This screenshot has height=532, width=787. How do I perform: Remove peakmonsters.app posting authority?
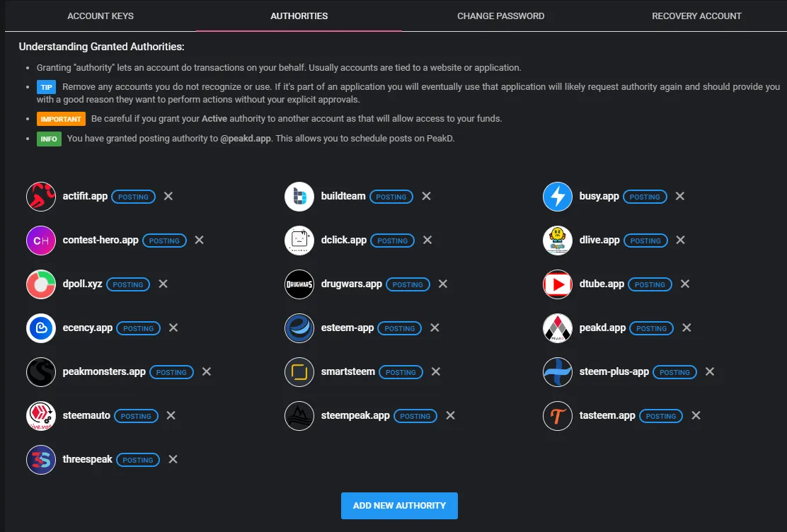point(206,372)
